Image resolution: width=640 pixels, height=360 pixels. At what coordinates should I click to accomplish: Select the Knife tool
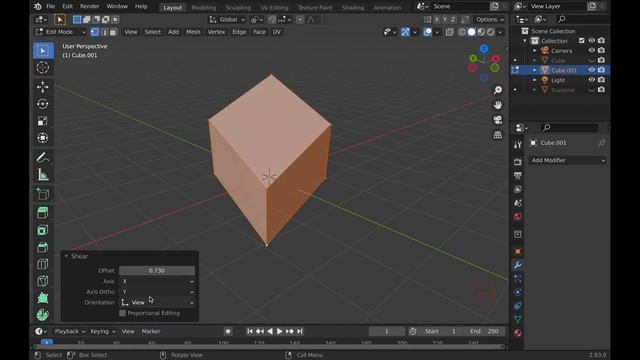tap(43, 281)
